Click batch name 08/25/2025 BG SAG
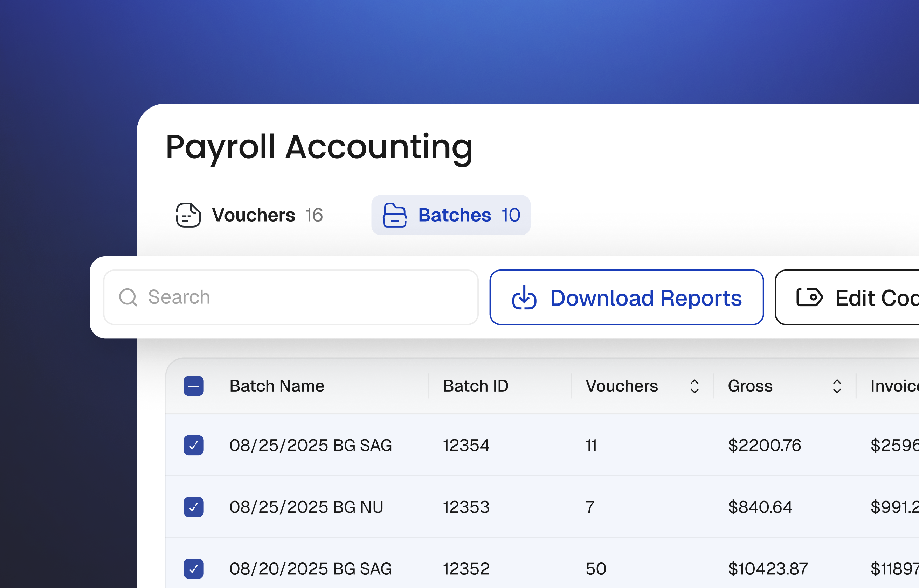 (x=311, y=446)
